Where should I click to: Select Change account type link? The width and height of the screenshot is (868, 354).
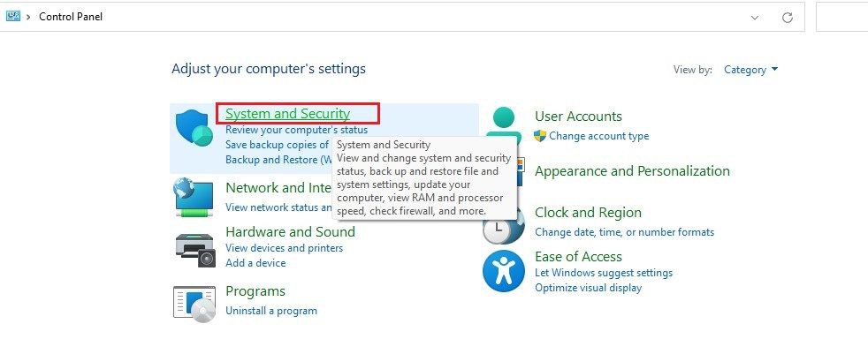(x=599, y=136)
